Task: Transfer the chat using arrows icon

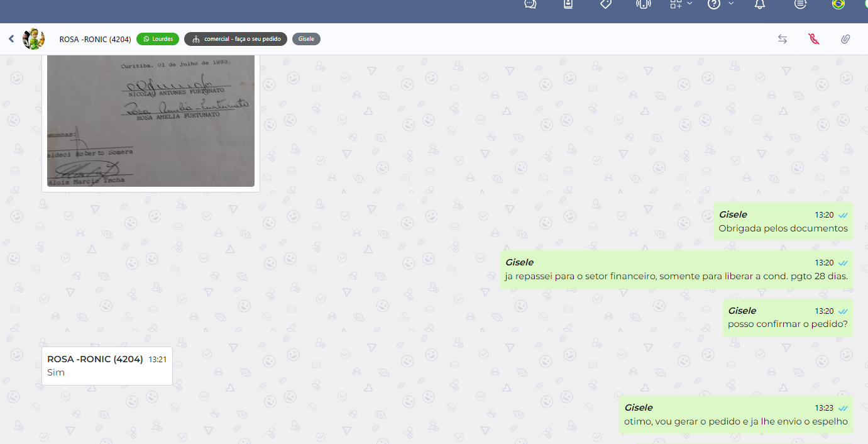Action: [x=783, y=39]
